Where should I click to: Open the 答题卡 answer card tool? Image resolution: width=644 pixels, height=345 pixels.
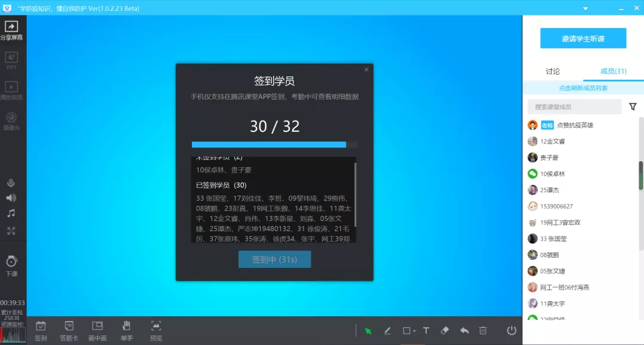69,330
